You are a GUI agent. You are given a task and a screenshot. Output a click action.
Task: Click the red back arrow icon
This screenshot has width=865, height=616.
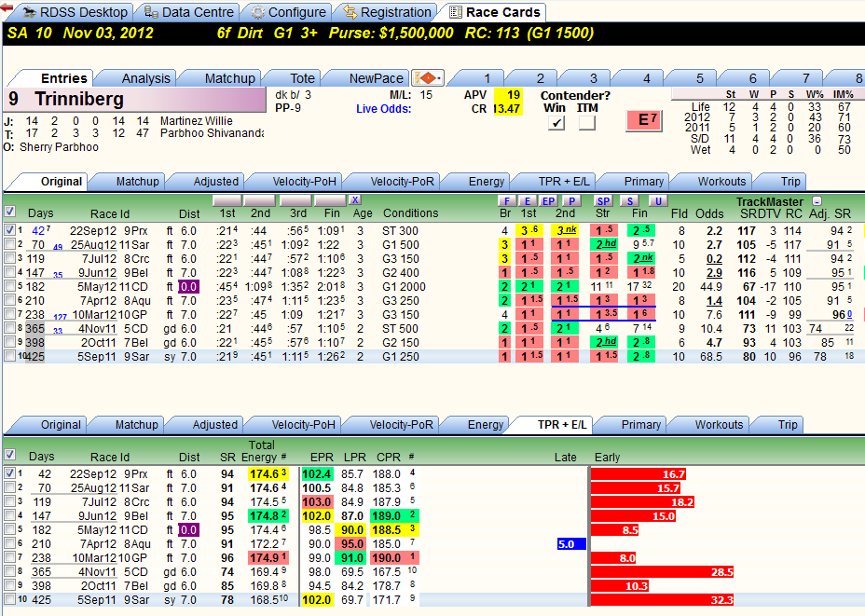[x=7, y=7]
